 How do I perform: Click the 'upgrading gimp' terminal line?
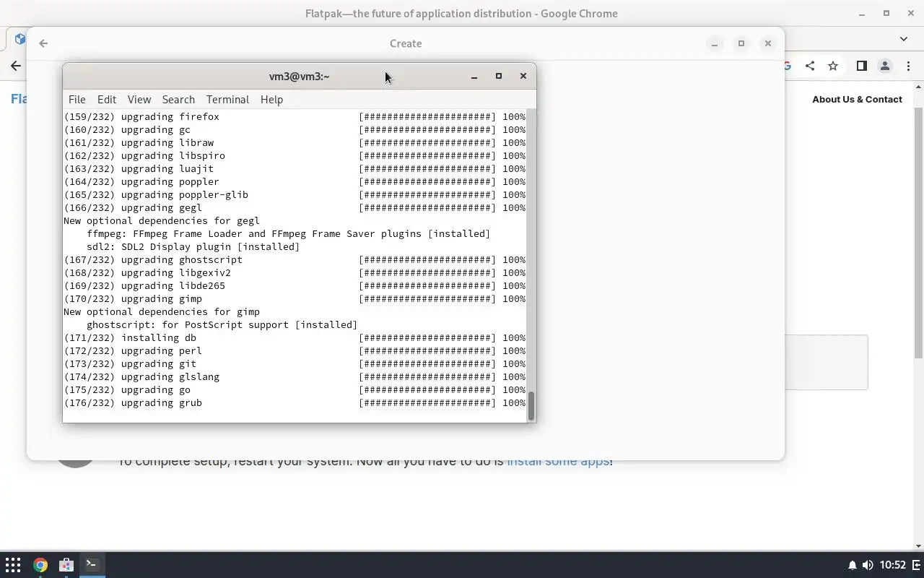(x=295, y=299)
